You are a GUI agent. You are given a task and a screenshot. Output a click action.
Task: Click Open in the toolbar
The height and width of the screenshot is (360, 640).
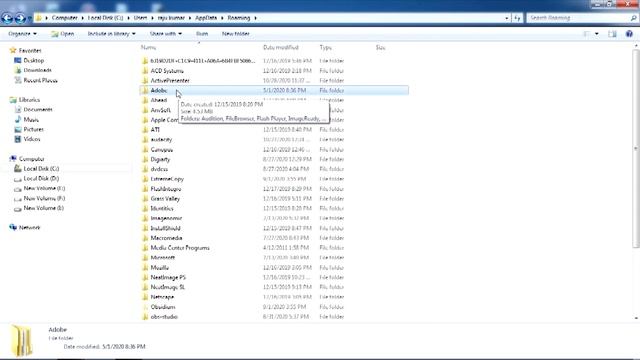pyautogui.click(x=63, y=33)
